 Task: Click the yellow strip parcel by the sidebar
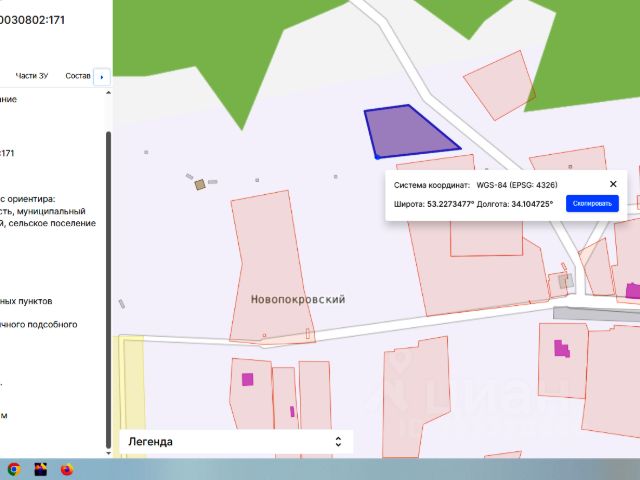coord(133,392)
